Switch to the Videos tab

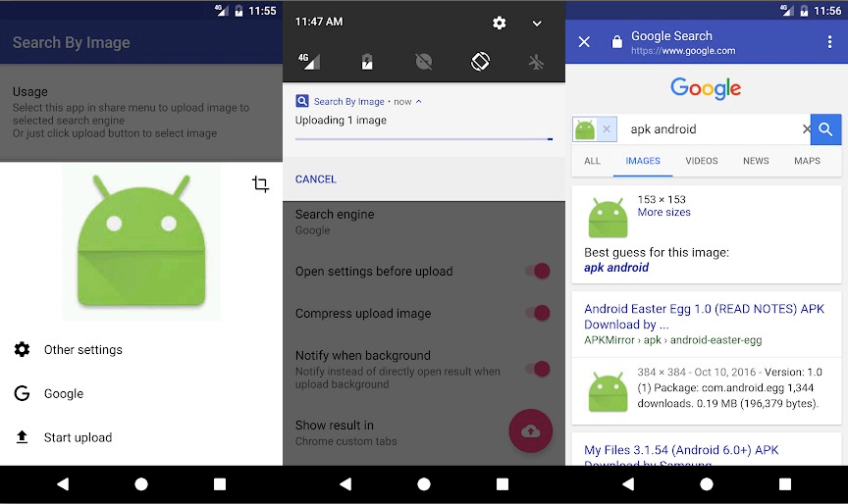coord(701,161)
